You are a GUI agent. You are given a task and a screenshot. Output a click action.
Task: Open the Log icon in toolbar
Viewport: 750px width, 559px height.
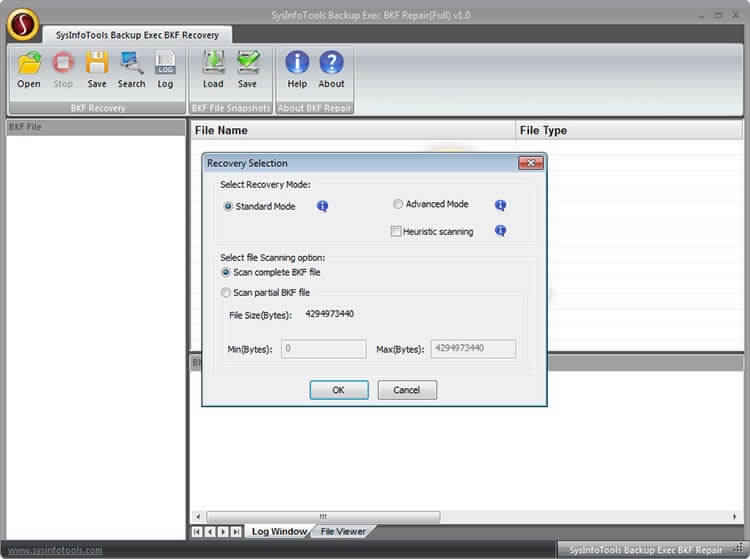tap(165, 69)
